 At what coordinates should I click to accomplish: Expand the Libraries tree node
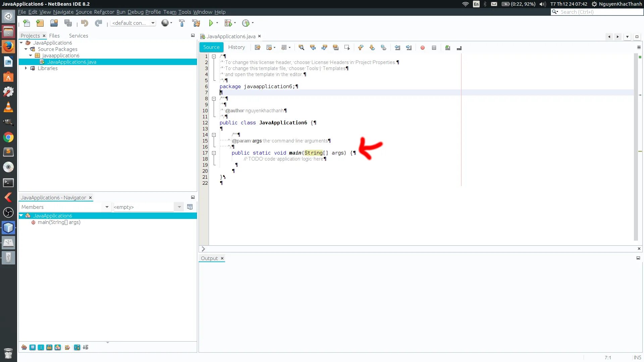(x=26, y=68)
